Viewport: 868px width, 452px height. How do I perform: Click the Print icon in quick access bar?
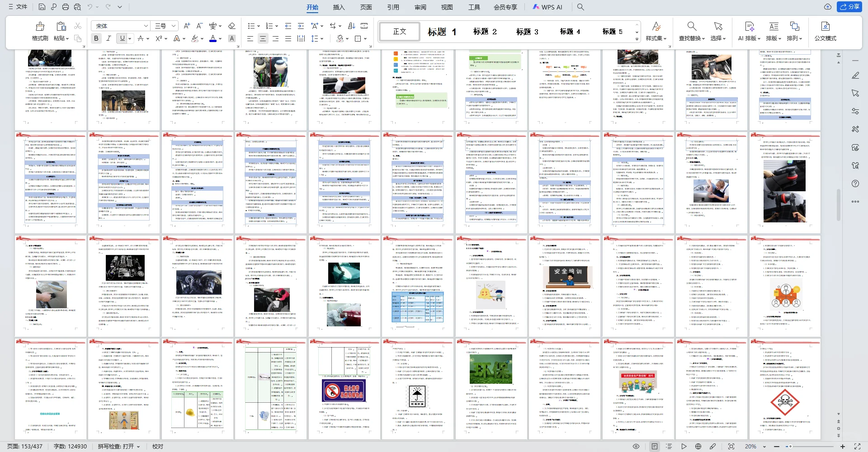(66, 7)
